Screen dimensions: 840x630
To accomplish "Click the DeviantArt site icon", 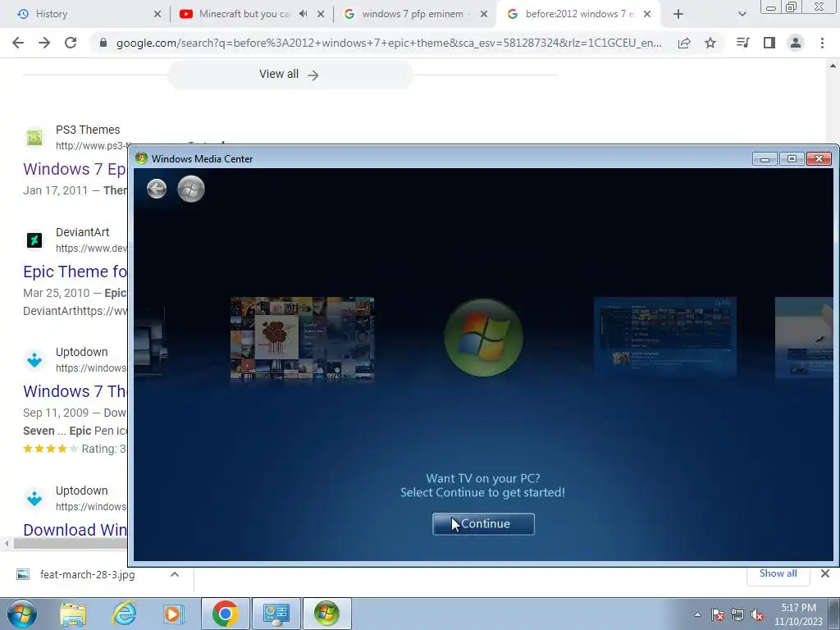I will pos(34,240).
